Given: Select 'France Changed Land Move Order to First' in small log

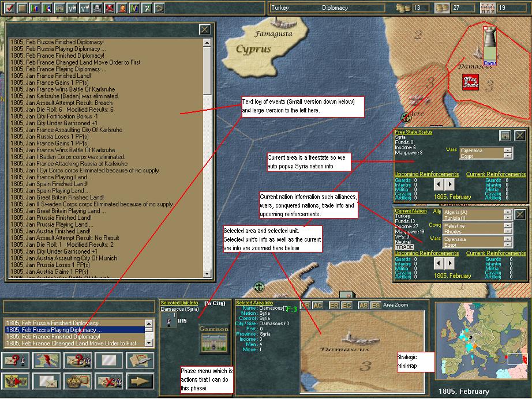Looking at the screenshot, I should pos(74,343).
